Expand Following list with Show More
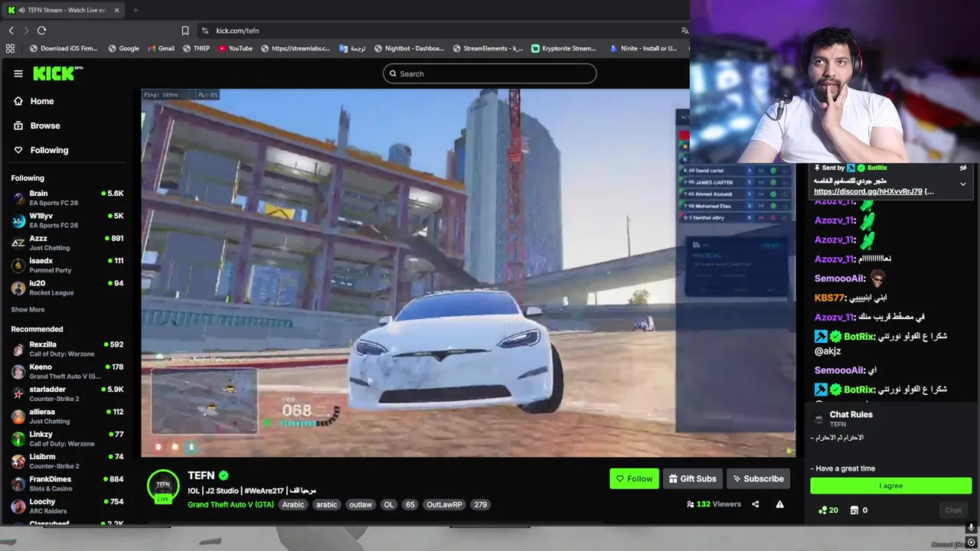 click(x=28, y=310)
